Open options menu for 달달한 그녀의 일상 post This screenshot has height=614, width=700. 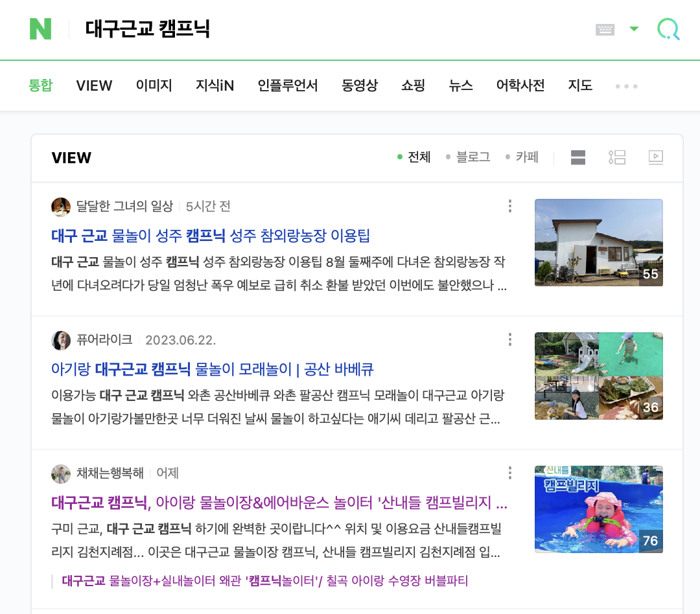[510, 206]
